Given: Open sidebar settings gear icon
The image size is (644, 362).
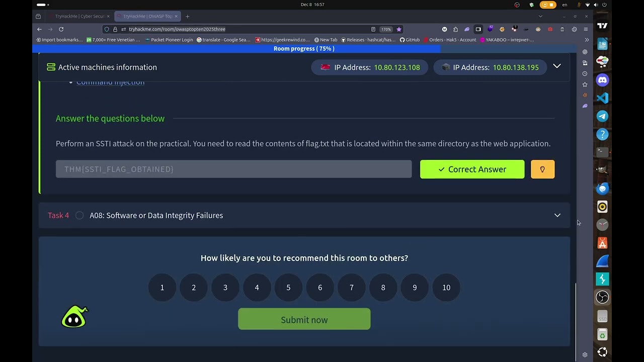Looking at the screenshot, I should tap(585, 354).
